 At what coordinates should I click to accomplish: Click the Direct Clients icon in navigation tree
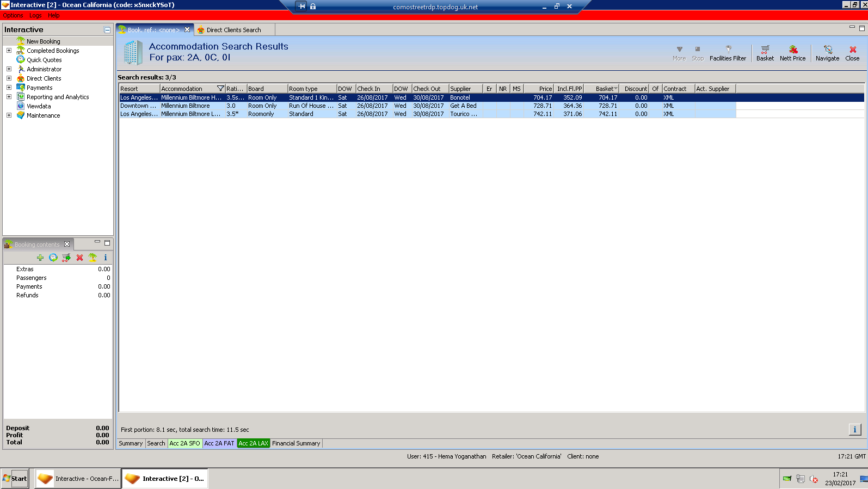pos(21,78)
